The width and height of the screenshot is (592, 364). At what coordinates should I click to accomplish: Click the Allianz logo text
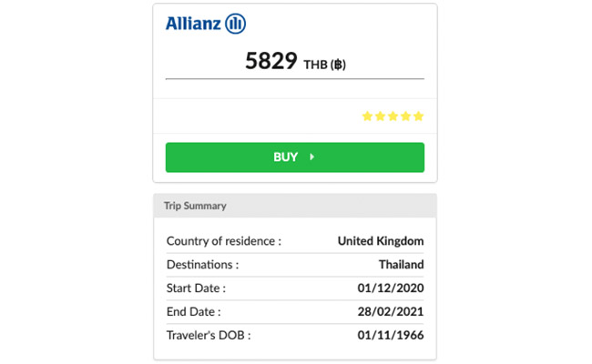[x=193, y=24]
